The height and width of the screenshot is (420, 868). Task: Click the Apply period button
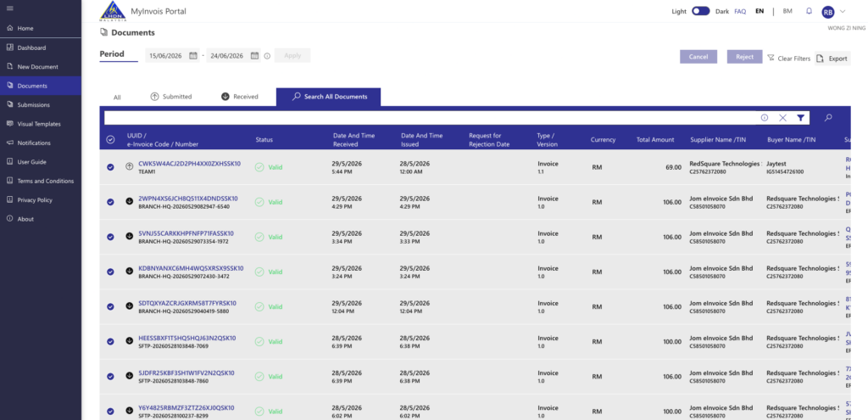click(x=292, y=55)
